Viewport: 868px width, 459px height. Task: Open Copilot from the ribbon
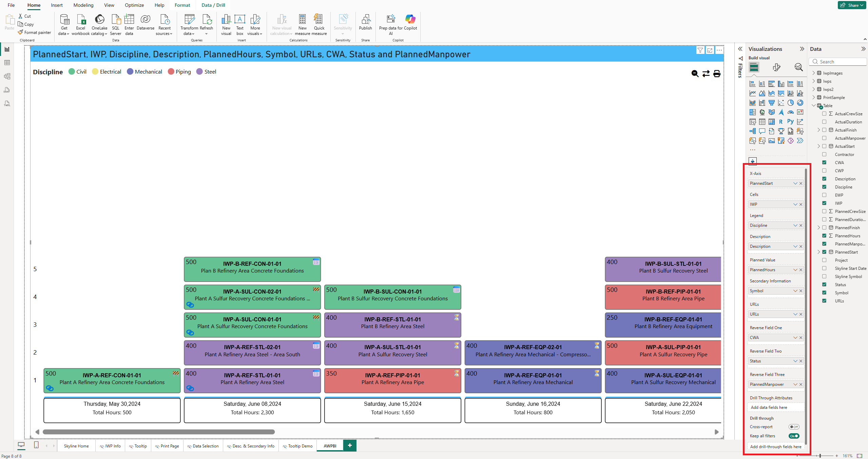[x=410, y=22]
